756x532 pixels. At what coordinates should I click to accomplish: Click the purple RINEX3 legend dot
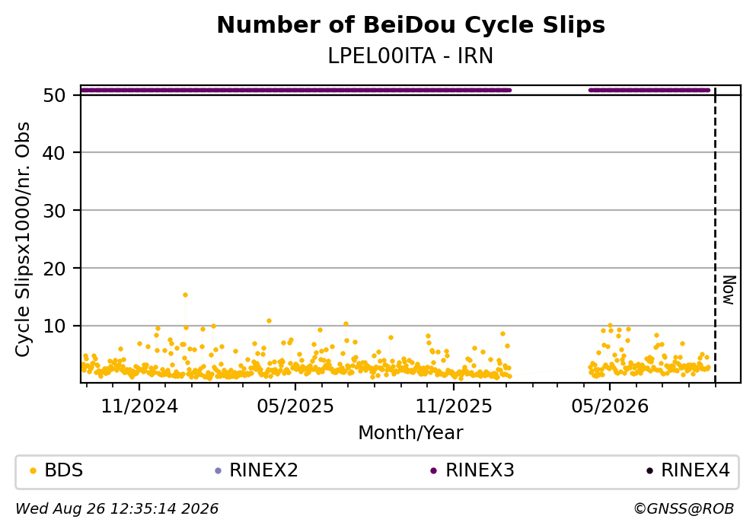pyautogui.click(x=433, y=471)
